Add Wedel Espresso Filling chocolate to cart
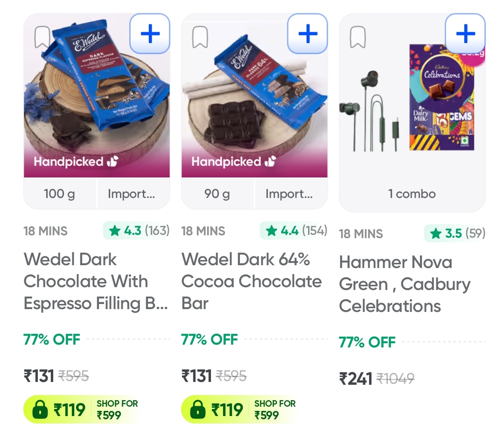The image size is (504, 445). (150, 34)
